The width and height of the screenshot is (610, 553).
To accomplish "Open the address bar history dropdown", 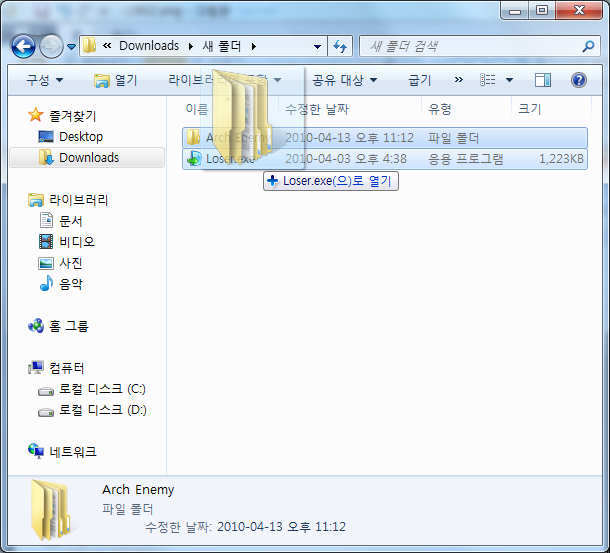I will tap(317, 47).
